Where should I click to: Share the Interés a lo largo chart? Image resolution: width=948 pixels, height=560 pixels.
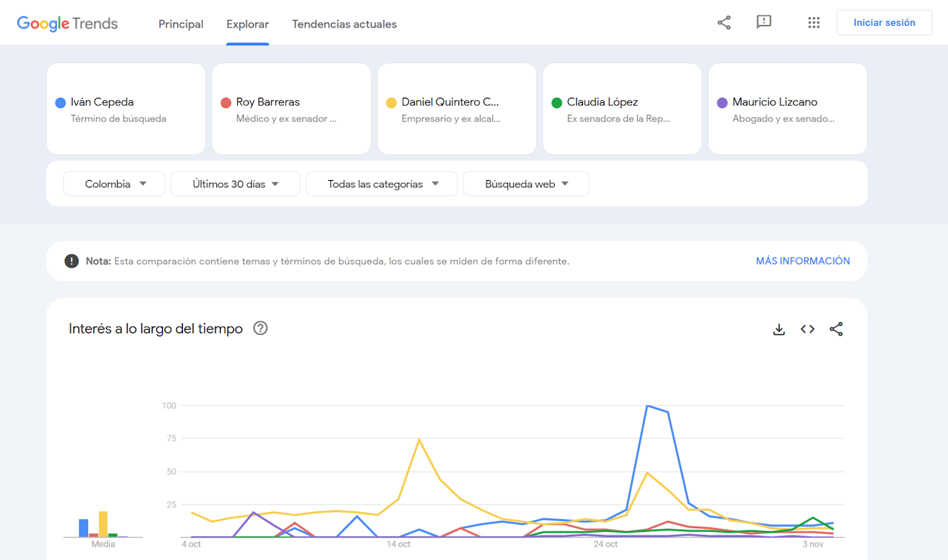(x=836, y=330)
